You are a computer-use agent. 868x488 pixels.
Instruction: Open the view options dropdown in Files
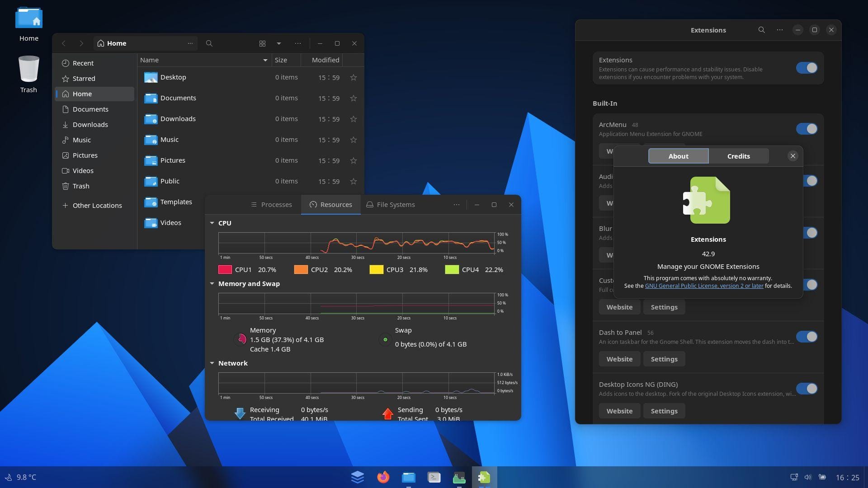[x=278, y=43]
